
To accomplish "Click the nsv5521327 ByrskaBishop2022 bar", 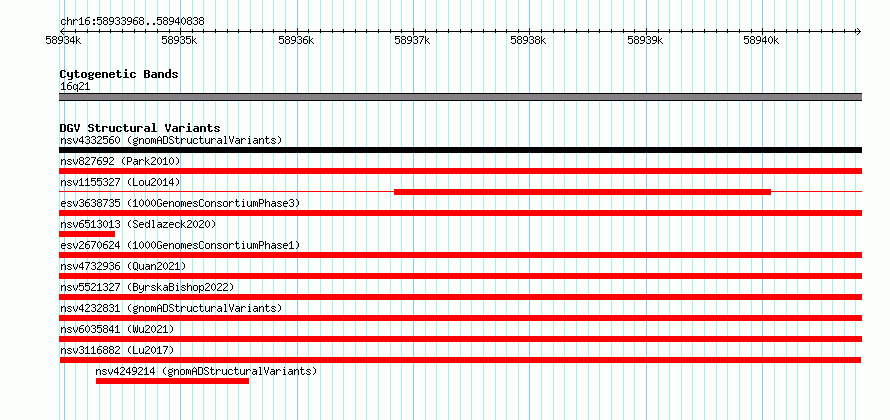I will [460, 297].
